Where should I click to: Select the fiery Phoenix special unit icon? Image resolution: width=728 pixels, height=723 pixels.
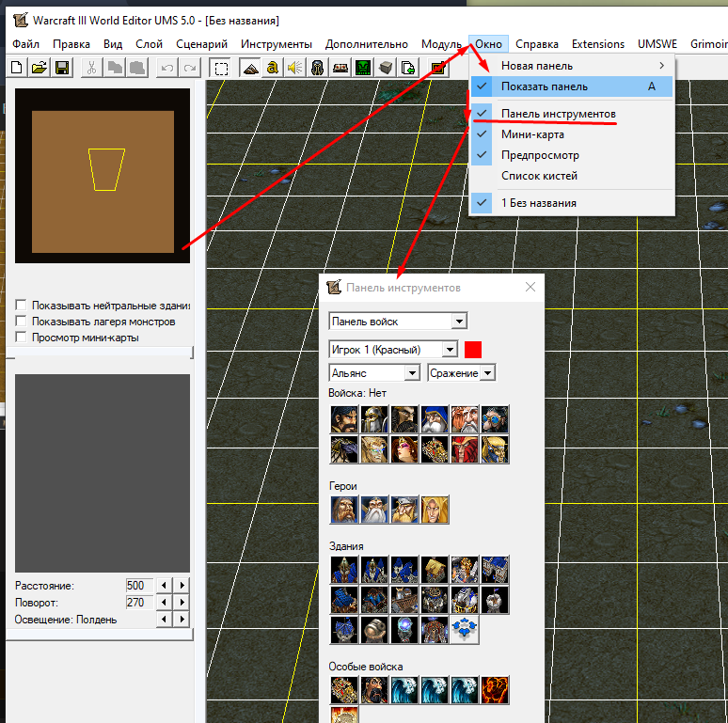(x=495, y=690)
